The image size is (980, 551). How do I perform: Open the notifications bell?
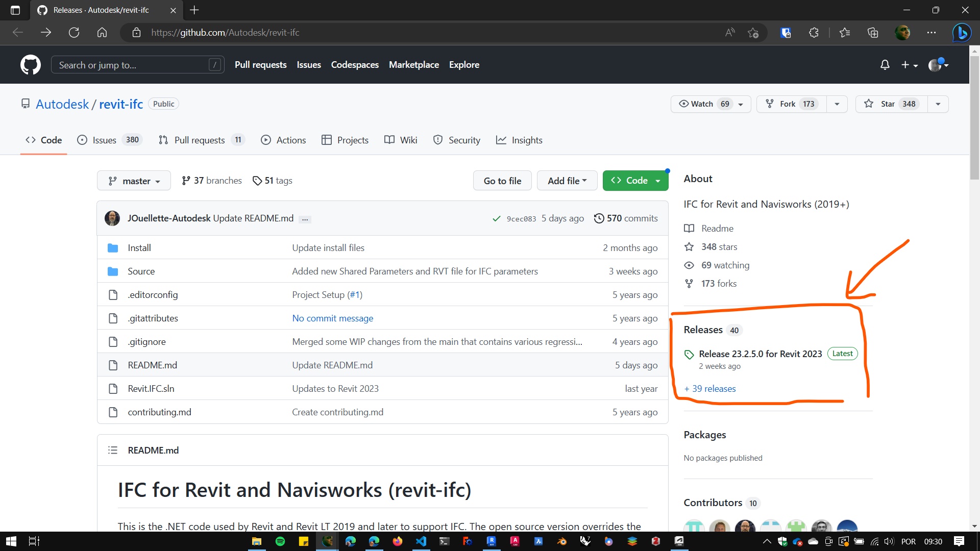click(885, 65)
